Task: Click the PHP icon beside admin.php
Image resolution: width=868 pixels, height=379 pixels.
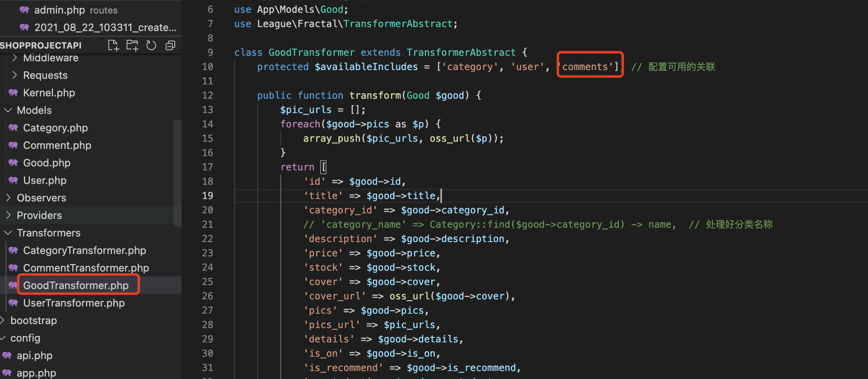Action: [x=25, y=10]
